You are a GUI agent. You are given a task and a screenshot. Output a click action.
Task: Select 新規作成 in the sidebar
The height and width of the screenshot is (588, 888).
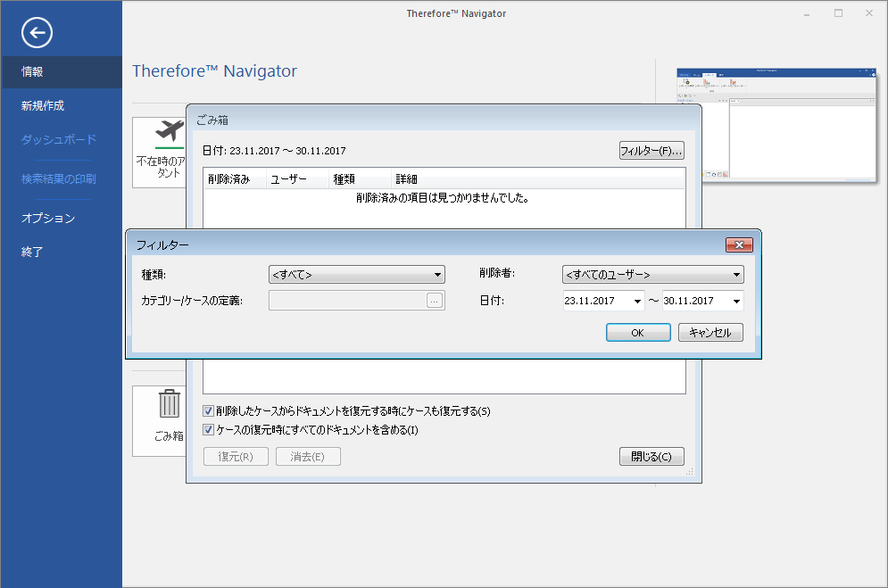43,106
